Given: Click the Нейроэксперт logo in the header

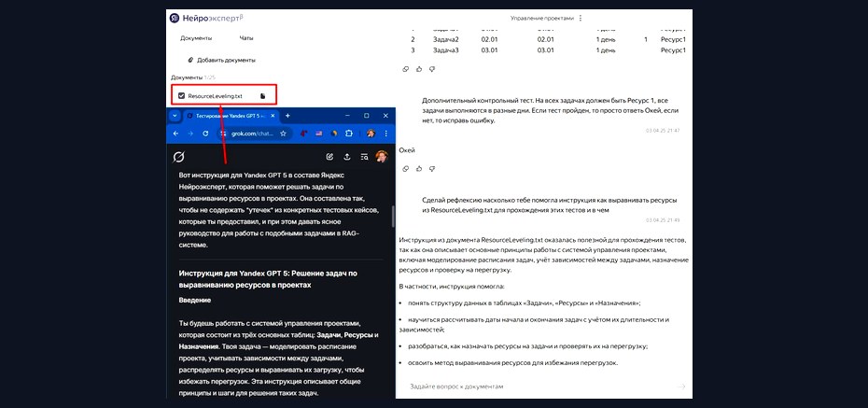Looking at the screenshot, I should (x=206, y=19).
